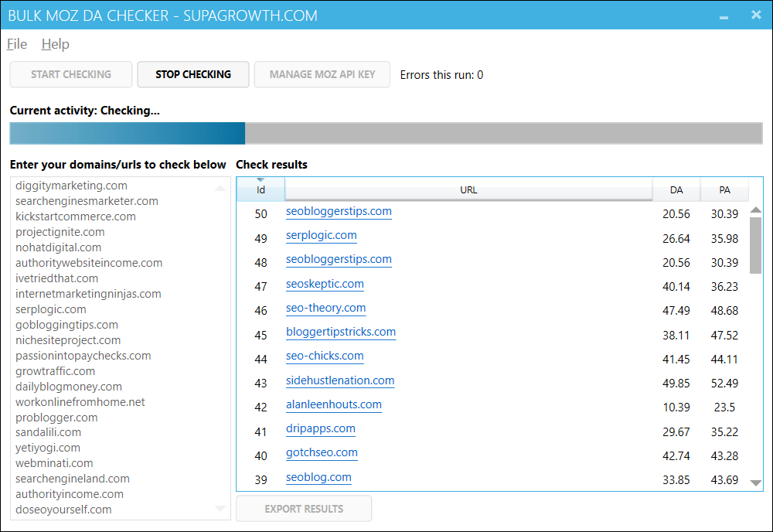The image size is (773, 532).
Task: Click authorityincome.com in the domain list
Action: [70, 495]
